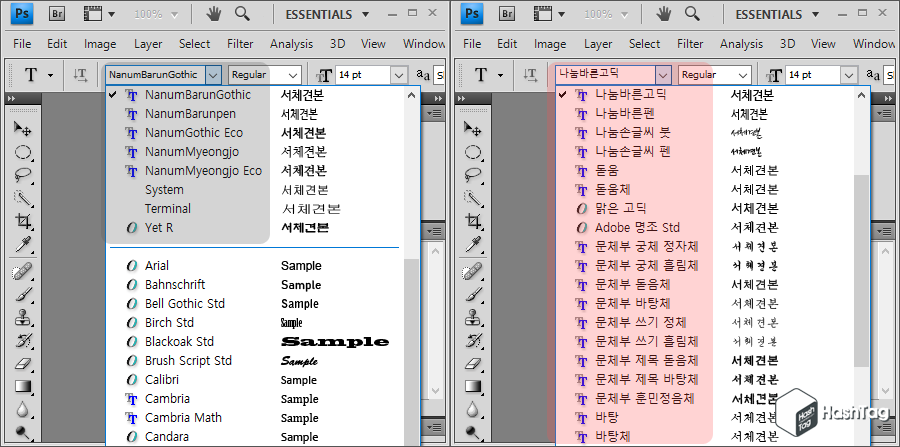Open the Image menu in right window
900x447 pixels.
[x=550, y=44]
